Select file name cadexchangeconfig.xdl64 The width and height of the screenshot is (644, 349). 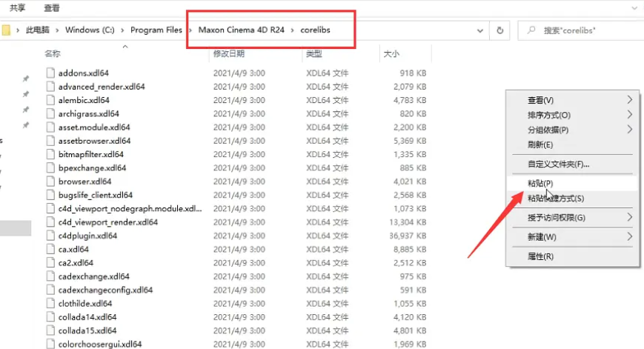click(x=105, y=290)
